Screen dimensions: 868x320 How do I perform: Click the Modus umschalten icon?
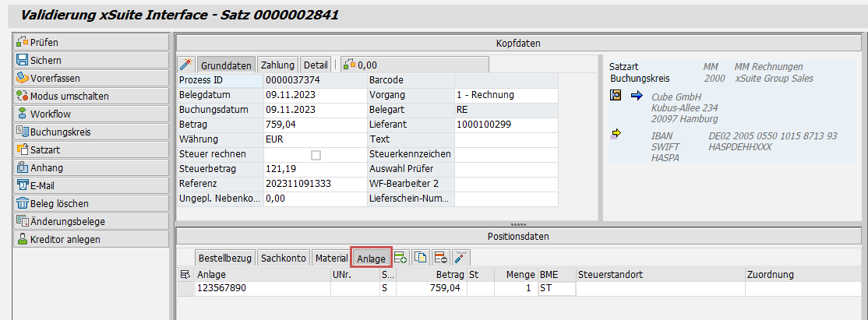pyautogui.click(x=22, y=96)
